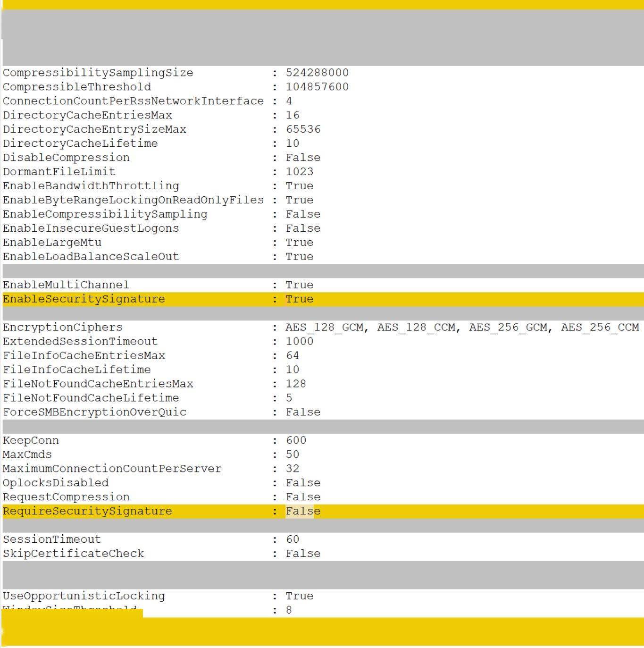Click the DirectoryCacheEntriesMax label

click(x=87, y=115)
